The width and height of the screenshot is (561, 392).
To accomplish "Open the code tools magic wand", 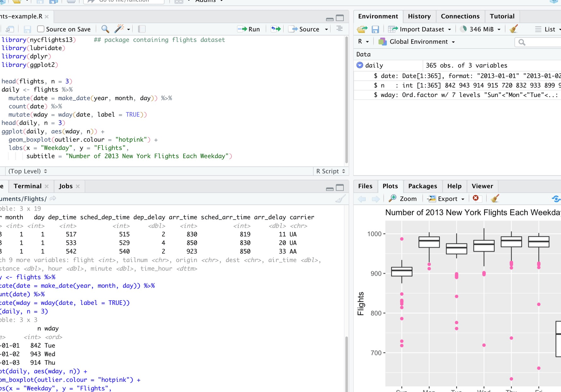I will tap(120, 29).
